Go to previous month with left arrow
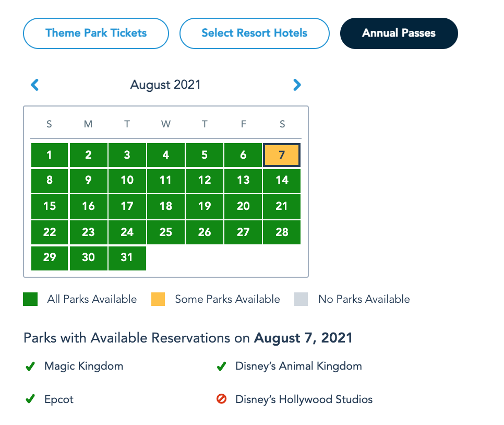Image resolution: width=504 pixels, height=425 pixels. pyautogui.click(x=35, y=85)
